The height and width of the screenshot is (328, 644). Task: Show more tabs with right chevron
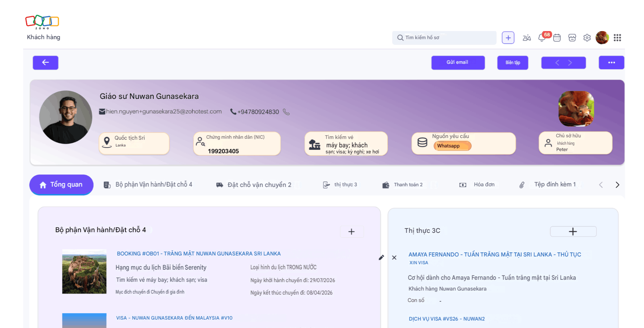[617, 185]
